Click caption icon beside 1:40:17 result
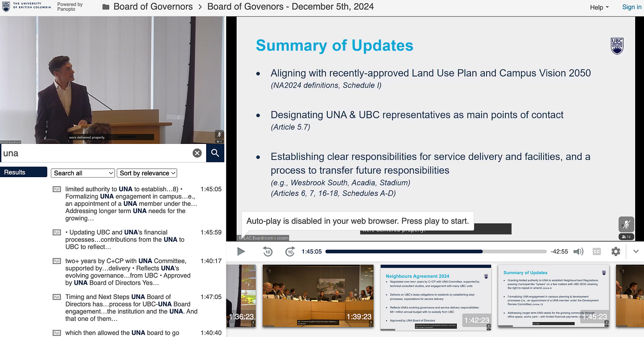Screen dimensions: 644x337 [x=57, y=261]
